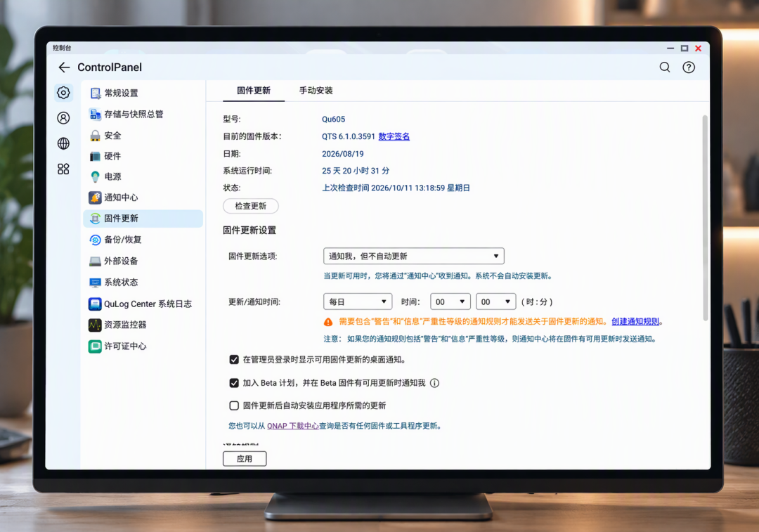Open the 固件更新选项 dropdown
This screenshot has height=532, width=759.
[414, 256]
